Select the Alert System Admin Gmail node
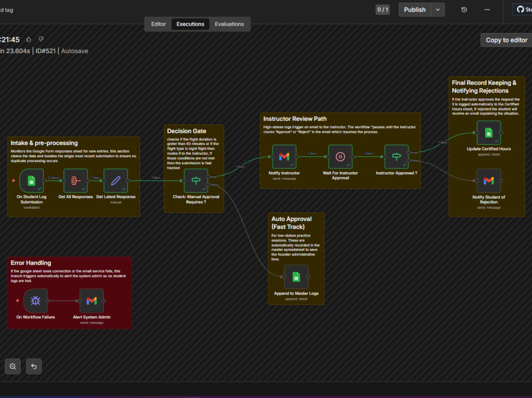 [92, 301]
